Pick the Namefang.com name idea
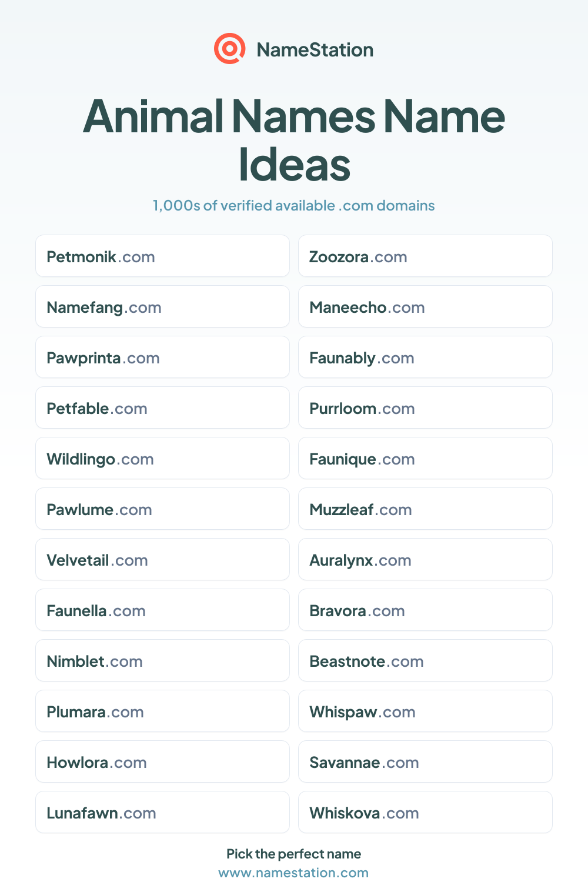This screenshot has width=588, height=882. (162, 306)
